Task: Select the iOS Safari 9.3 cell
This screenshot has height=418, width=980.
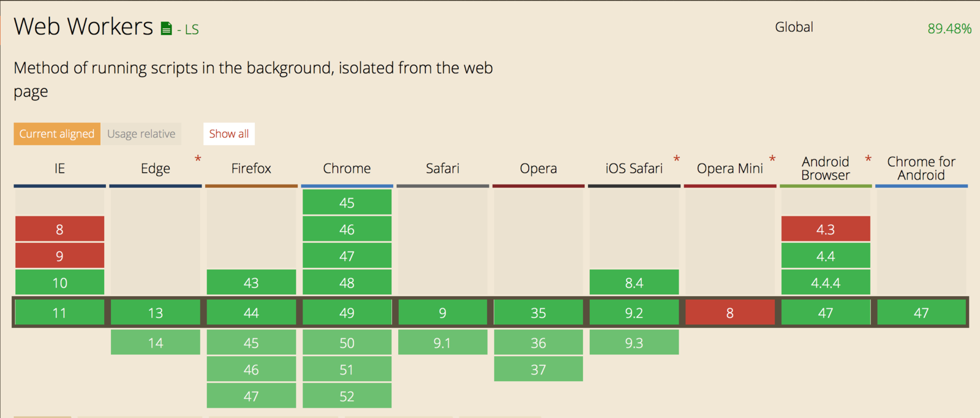Action: click(634, 343)
